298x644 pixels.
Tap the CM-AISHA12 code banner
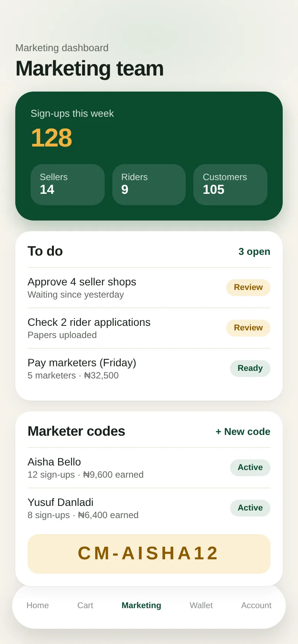point(149,554)
